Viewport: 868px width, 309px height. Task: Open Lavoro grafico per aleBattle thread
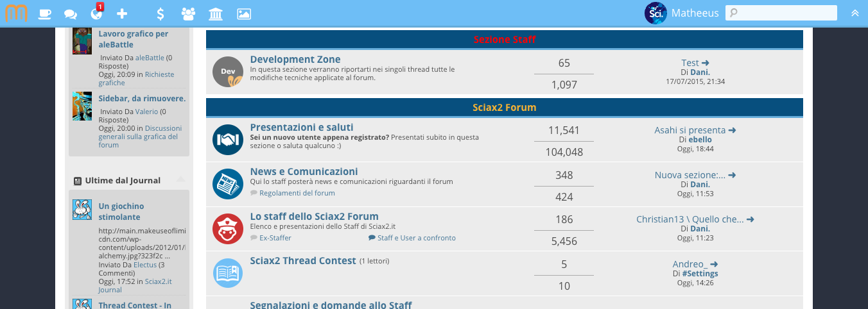[134, 39]
